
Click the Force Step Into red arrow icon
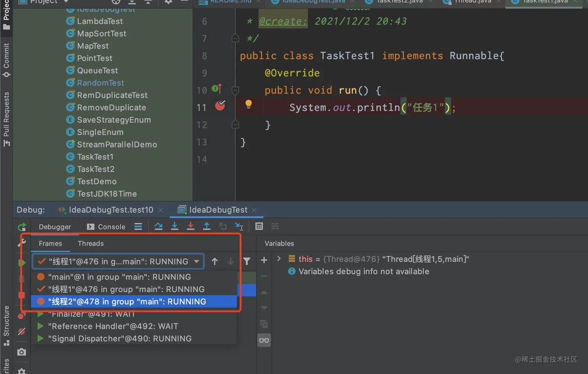coord(191,226)
